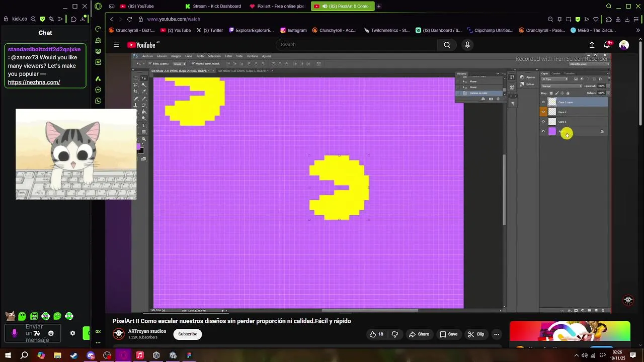The width and height of the screenshot is (644, 362).
Task: Open Windows taskbar search
Action: [x=24, y=355]
